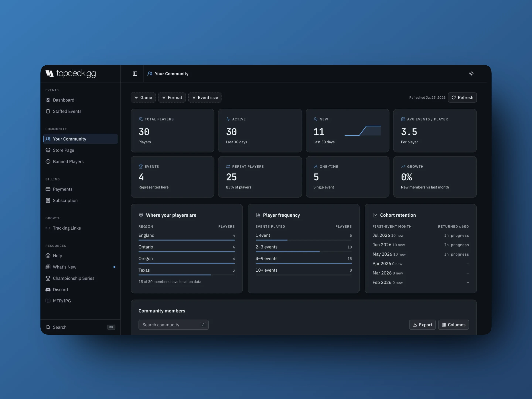
Task: Click the Texas region progress bar
Action: (187, 275)
